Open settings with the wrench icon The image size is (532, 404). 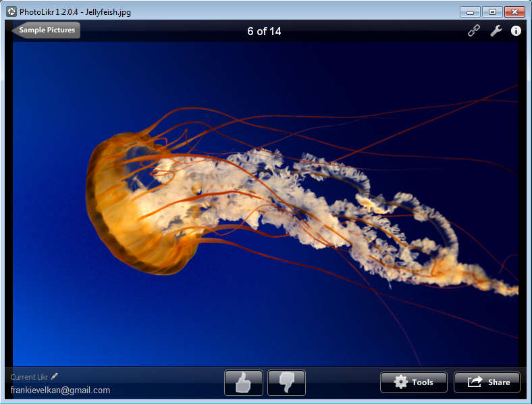pyautogui.click(x=496, y=30)
